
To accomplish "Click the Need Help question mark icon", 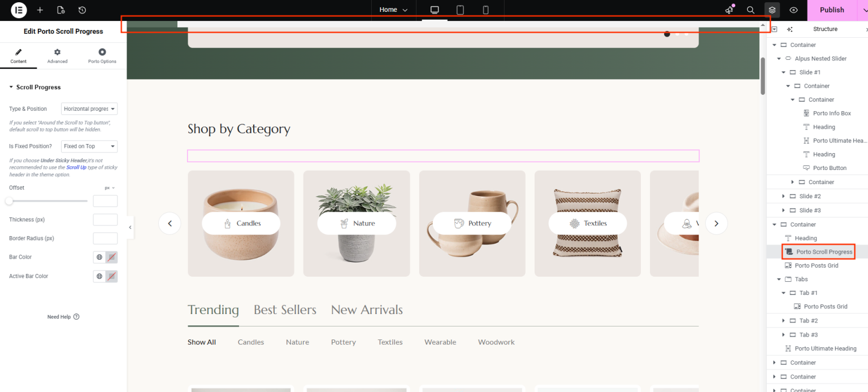I will 76,317.
